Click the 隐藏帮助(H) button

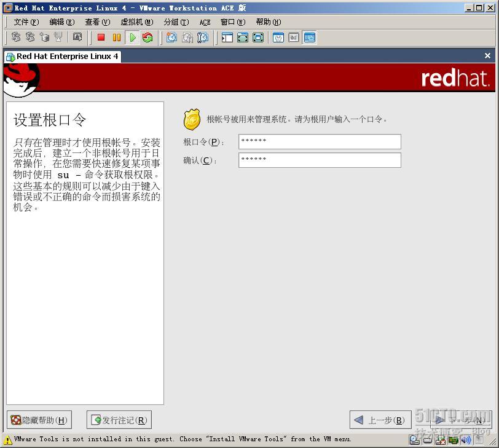[39, 420]
